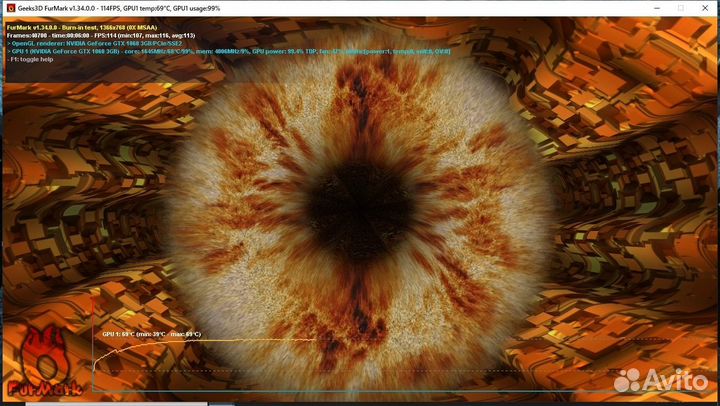Click the GPU 1 core clock info line
This screenshot has width=720, height=406.
228,51
